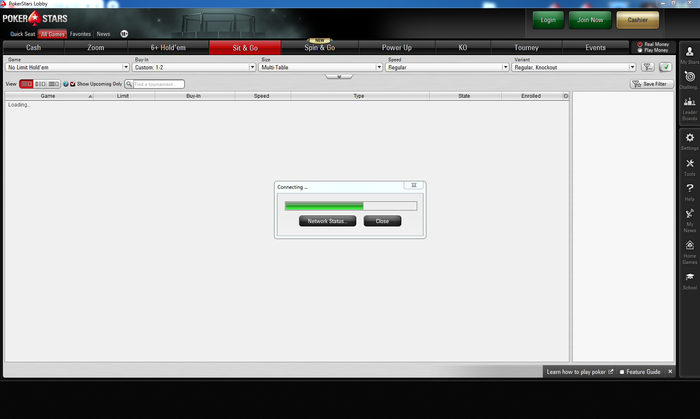This screenshot has height=419, width=700.
Task: Sort by the Speed column header
Action: pos(262,96)
